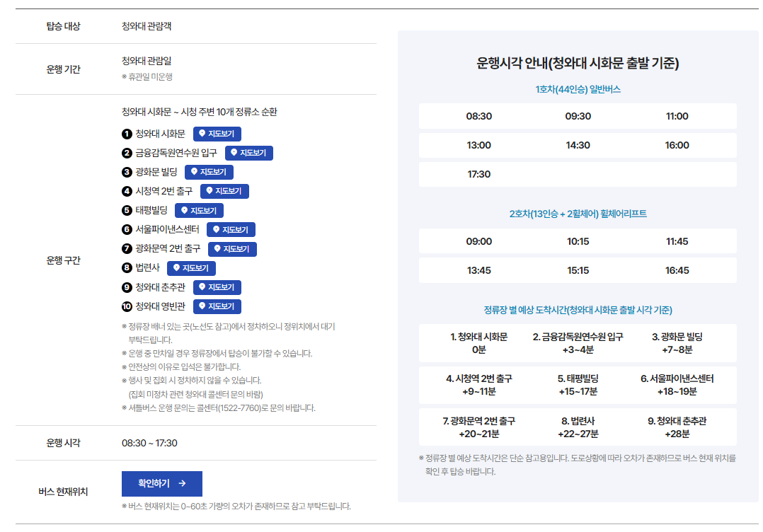Select the 08:30 departure time

click(478, 116)
